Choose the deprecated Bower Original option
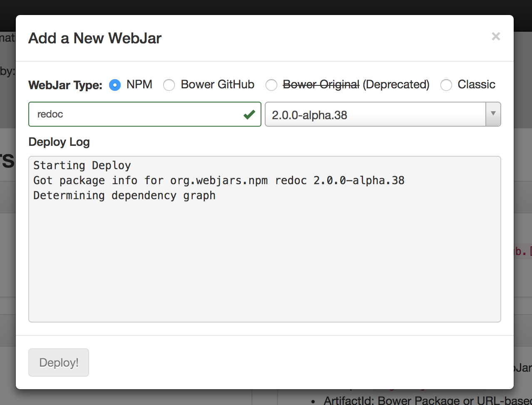The height and width of the screenshot is (405, 532). [x=271, y=85]
